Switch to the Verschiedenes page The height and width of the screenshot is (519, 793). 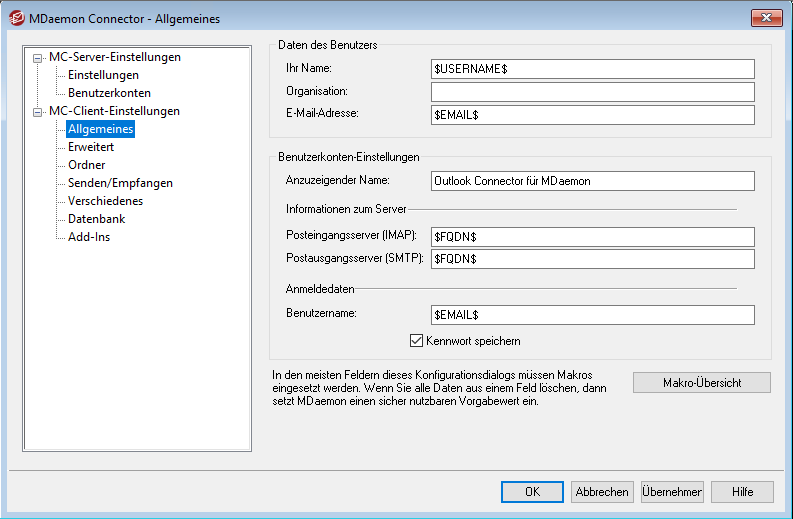pyautogui.click(x=105, y=201)
